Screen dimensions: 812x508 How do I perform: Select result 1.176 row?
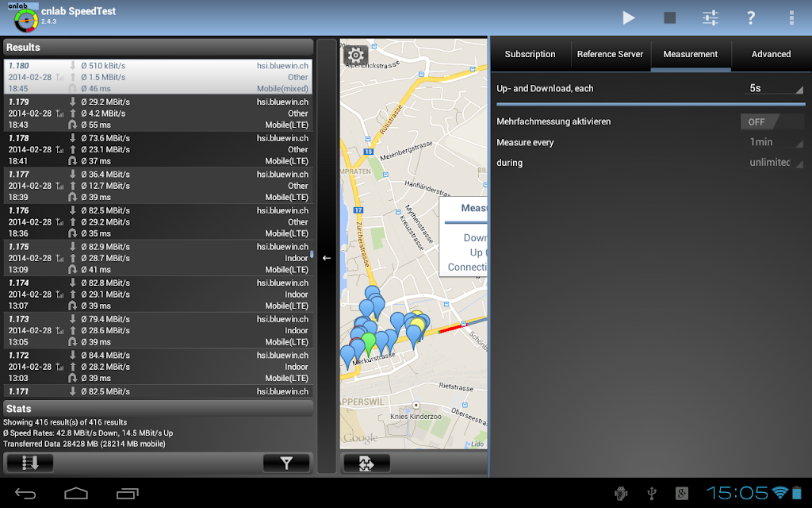point(158,222)
